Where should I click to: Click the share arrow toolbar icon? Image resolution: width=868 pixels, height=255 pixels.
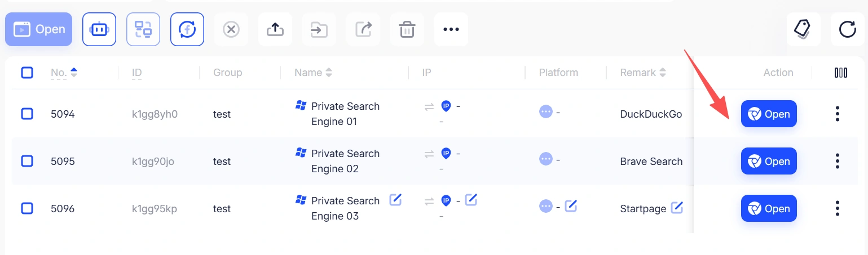point(363,29)
